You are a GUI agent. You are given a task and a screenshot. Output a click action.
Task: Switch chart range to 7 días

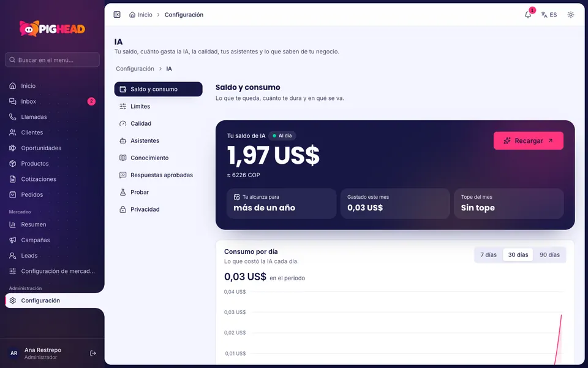click(489, 255)
